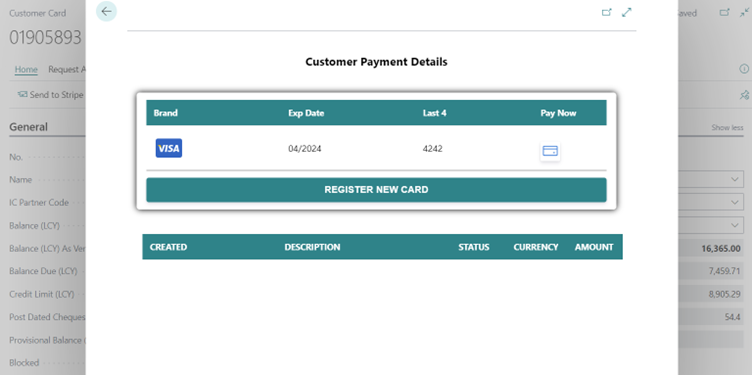Screen dimensions: 752x375
Task: Click the Name field label
Action: [x=21, y=179]
